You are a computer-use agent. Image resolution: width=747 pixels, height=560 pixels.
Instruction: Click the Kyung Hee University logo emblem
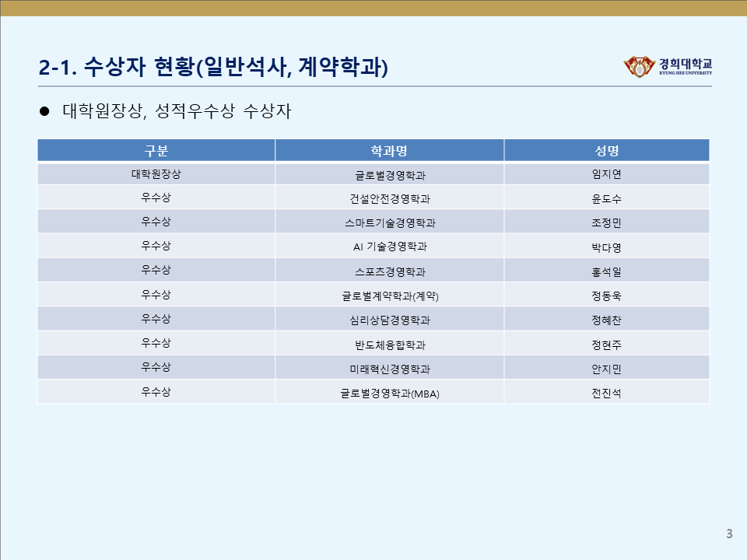[x=640, y=67]
